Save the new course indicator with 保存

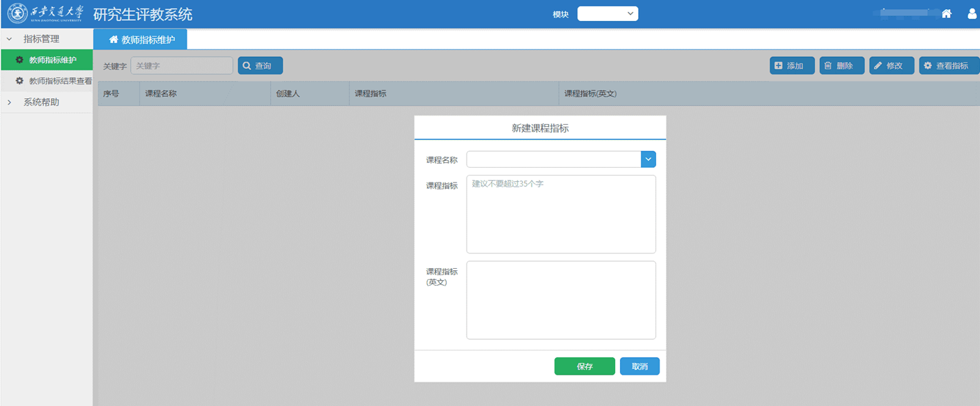point(584,366)
